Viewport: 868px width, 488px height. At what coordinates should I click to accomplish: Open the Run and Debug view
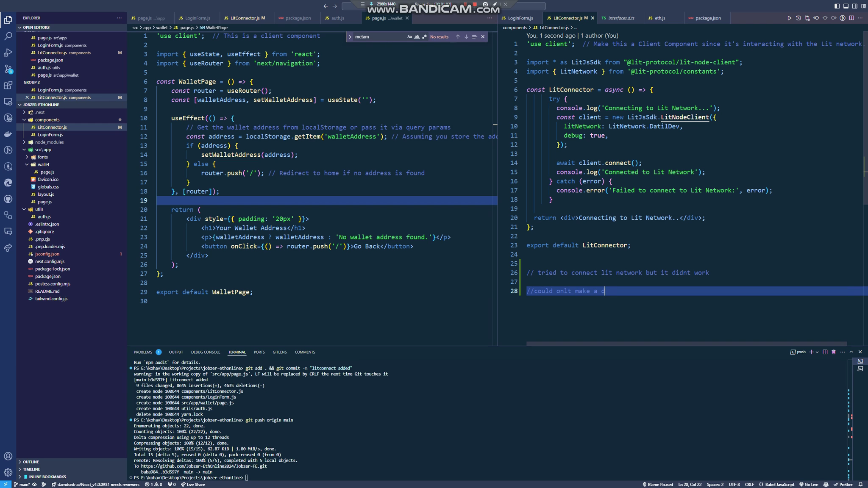8,53
